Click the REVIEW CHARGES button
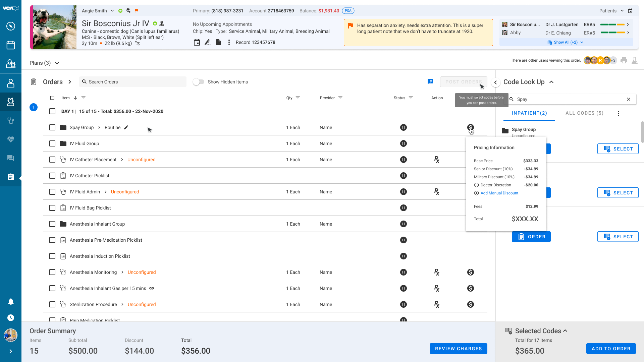 point(458,349)
